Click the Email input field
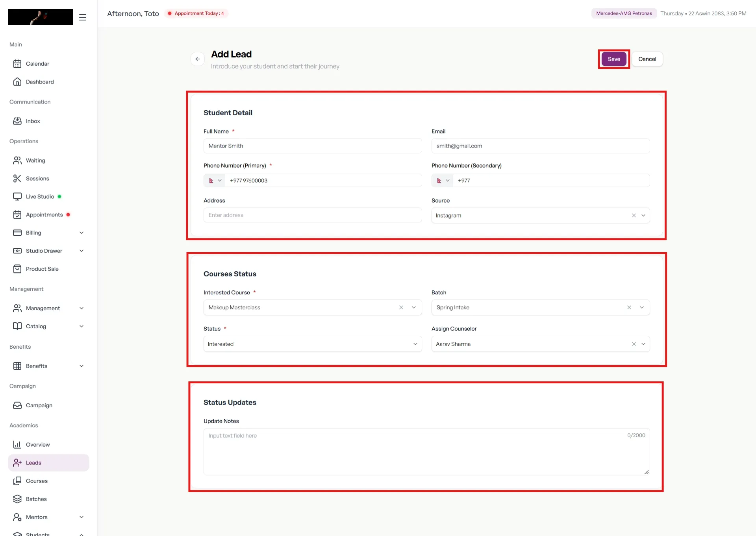 point(541,146)
